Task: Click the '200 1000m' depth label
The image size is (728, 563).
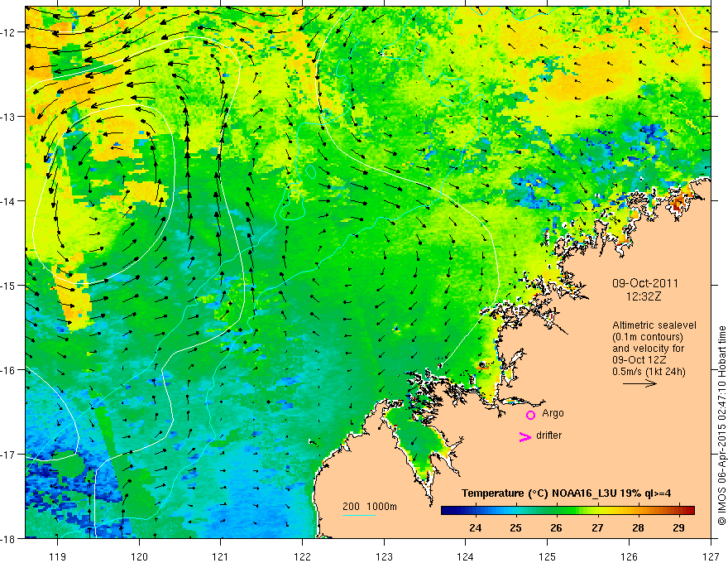Action: coord(370,507)
